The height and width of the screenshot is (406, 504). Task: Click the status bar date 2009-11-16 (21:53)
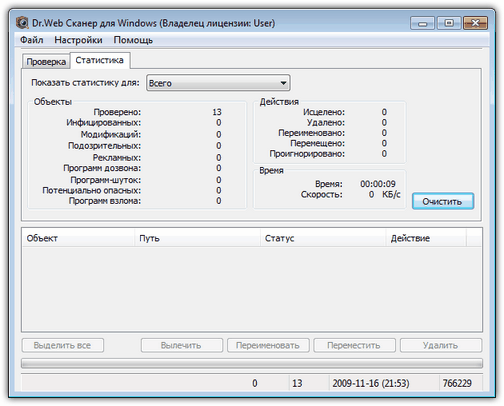point(371,383)
